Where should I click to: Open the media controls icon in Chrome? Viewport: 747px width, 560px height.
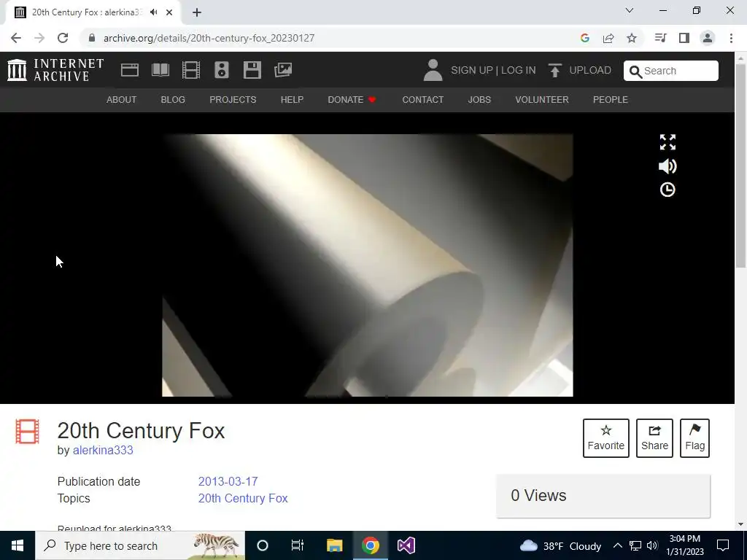coord(660,38)
